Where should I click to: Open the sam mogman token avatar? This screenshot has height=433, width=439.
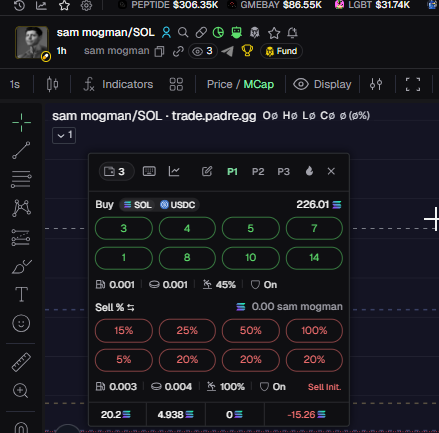point(32,43)
